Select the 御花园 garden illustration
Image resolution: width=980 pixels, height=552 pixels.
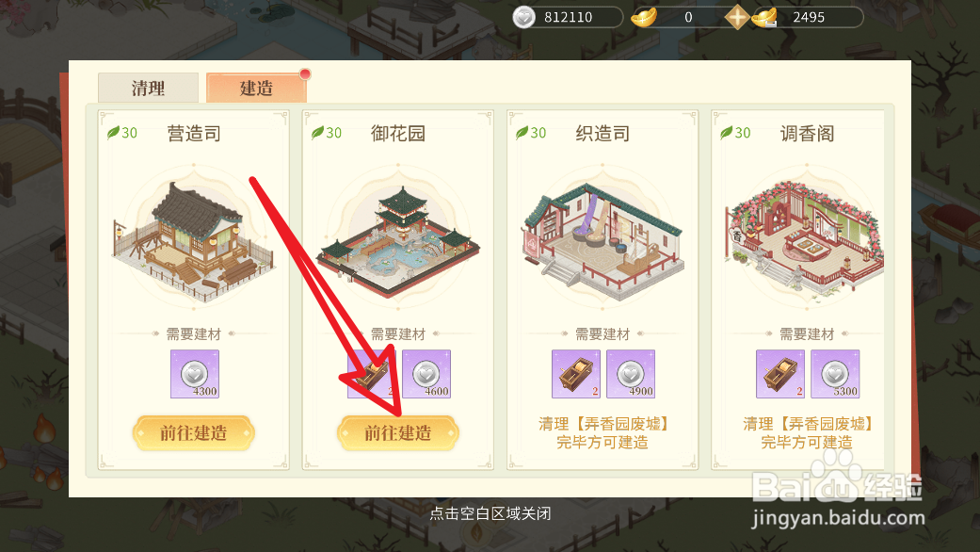[398, 241]
